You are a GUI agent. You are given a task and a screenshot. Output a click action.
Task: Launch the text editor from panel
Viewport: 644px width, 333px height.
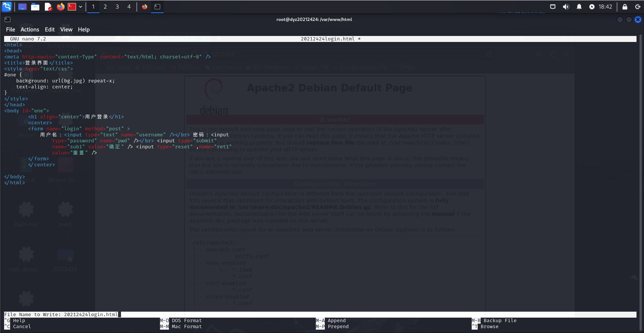(x=48, y=7)
